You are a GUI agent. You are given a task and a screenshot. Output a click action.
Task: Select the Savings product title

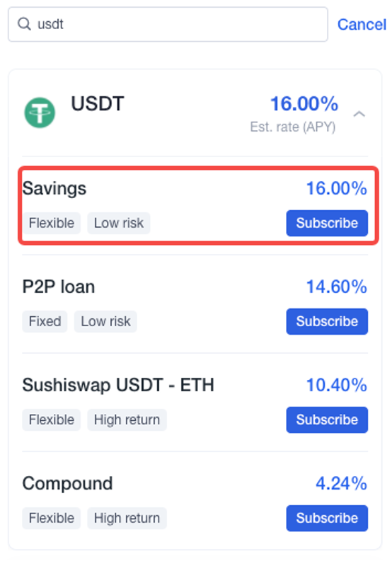click(54, 188)
